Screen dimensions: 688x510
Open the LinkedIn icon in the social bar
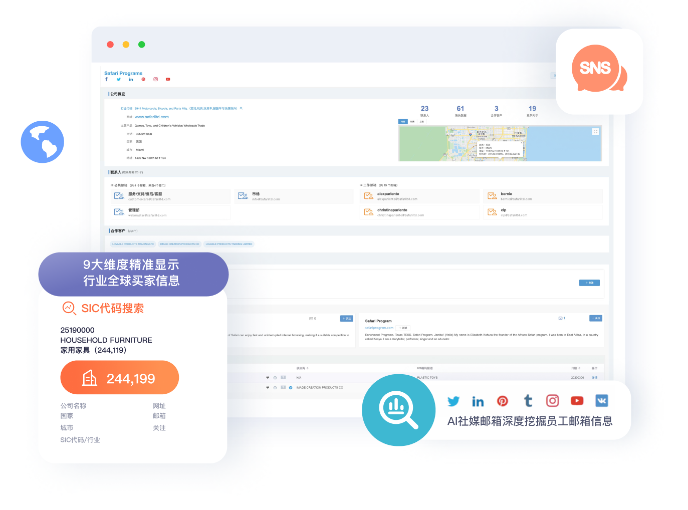(x=478, y=400)
